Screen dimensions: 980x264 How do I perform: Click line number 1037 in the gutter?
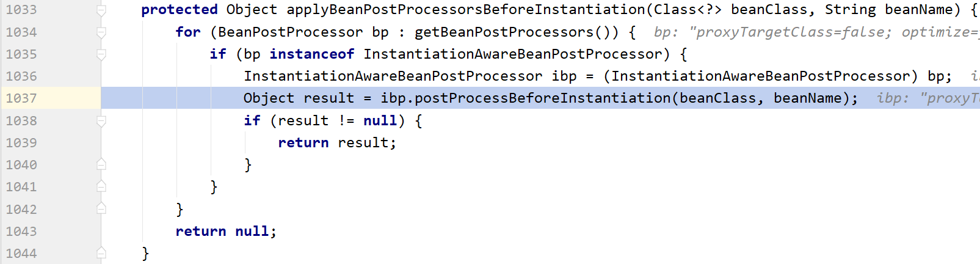tap(21, 98)
